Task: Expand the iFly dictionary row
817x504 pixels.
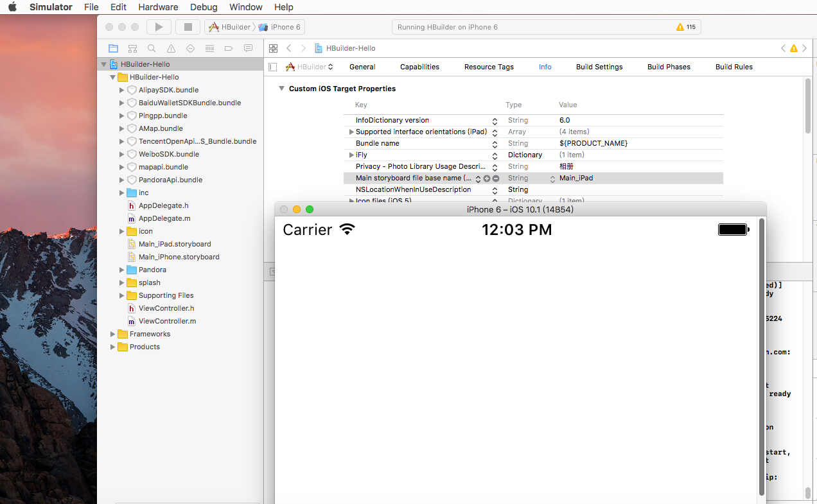Action: tap(351, 155)
